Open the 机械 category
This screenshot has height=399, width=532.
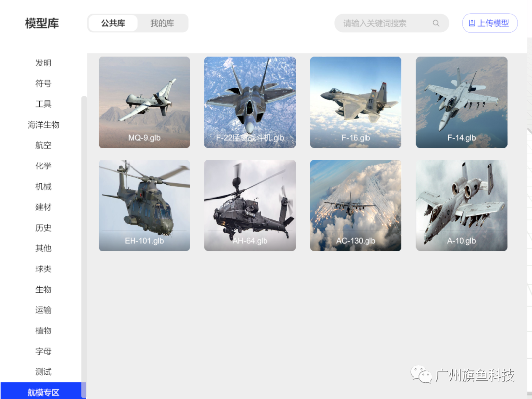(43, 187)
